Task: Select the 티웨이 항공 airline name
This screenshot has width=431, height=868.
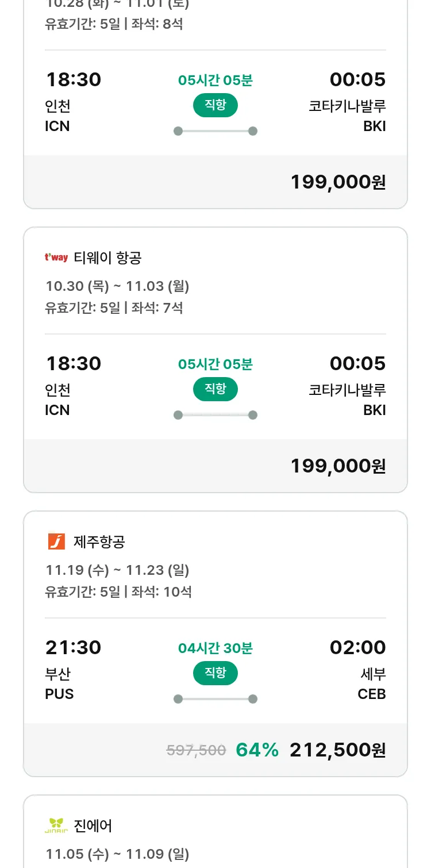Action: coord(107,258)
